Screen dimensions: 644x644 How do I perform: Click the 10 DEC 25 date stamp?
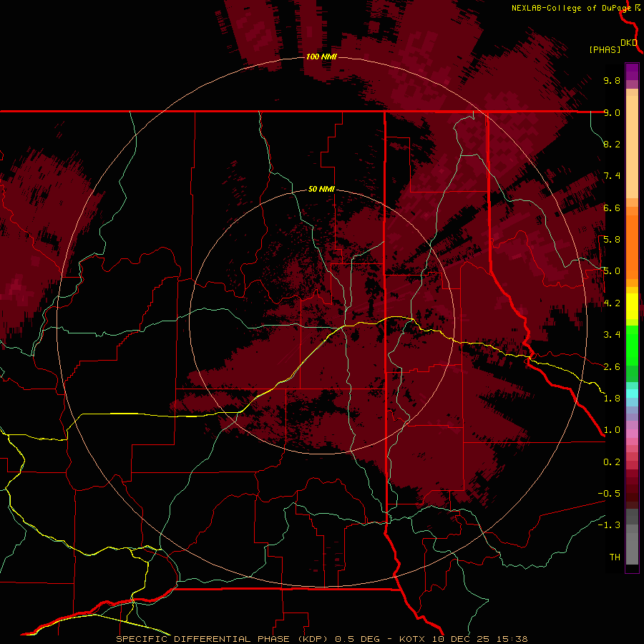[x=459, y=639]
